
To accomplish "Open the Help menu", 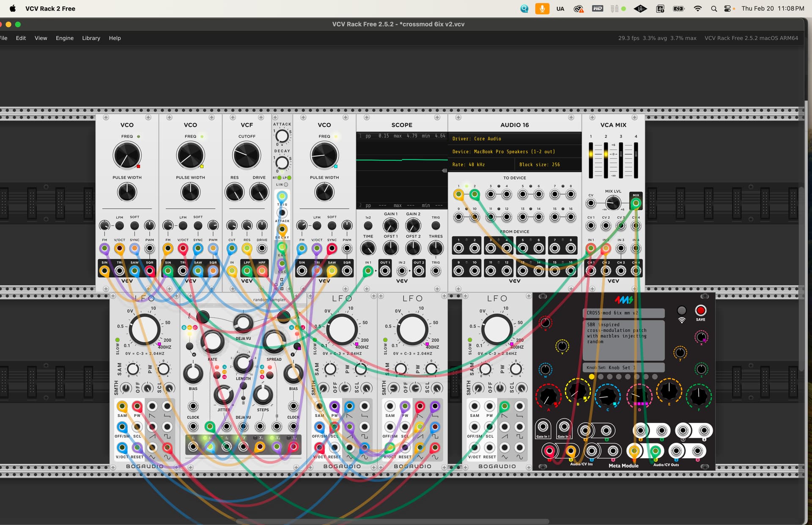I will click(x=115, y=38).
